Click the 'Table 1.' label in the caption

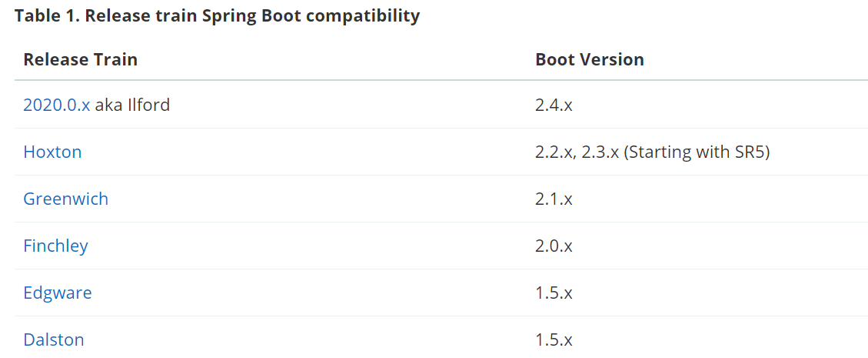[48, 15]
